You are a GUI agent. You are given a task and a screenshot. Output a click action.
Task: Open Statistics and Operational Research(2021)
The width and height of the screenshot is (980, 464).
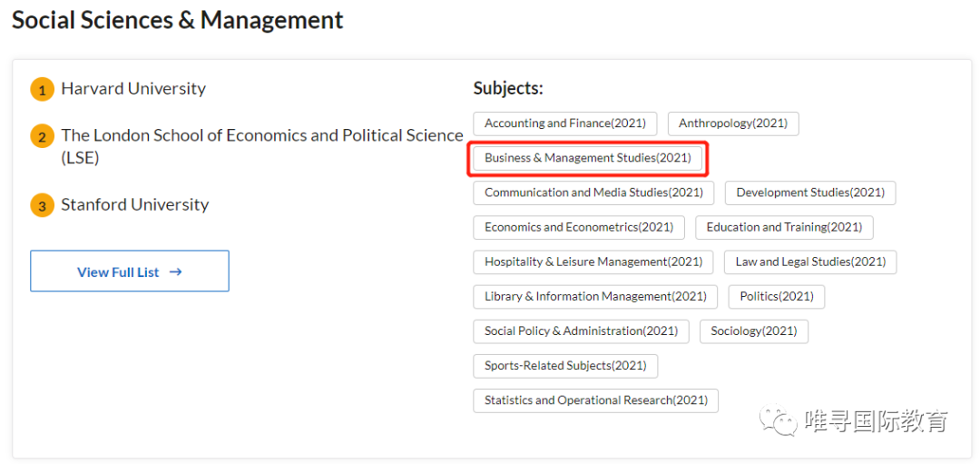595,400
